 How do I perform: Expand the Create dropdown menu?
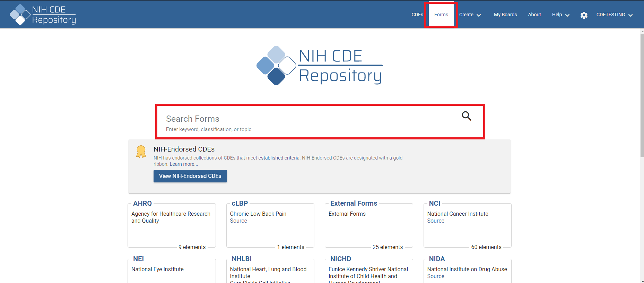pos(470,15)
